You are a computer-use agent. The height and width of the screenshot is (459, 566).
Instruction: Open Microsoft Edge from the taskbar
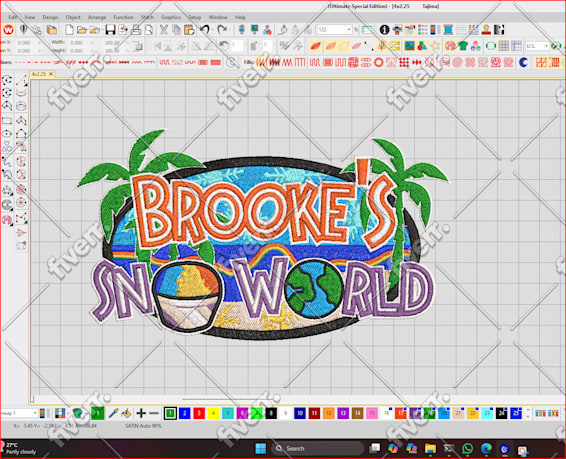click(486, 449)
